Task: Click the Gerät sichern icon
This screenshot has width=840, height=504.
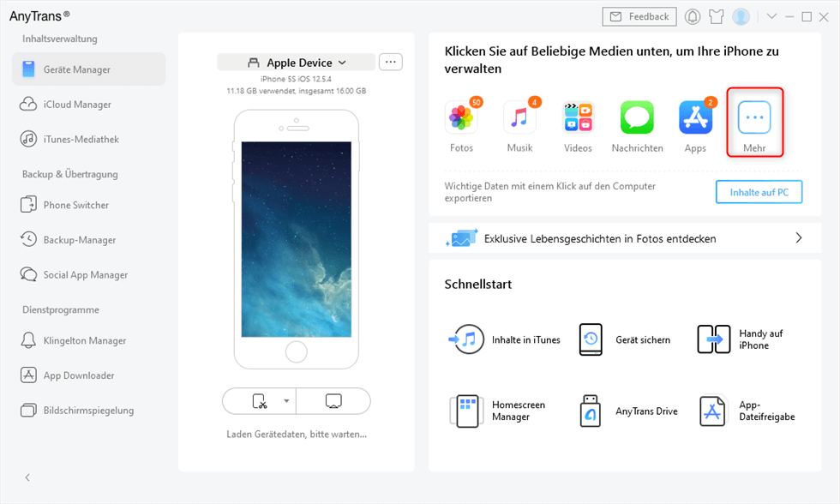Action: pyautogui.click(x=591, y=339)
